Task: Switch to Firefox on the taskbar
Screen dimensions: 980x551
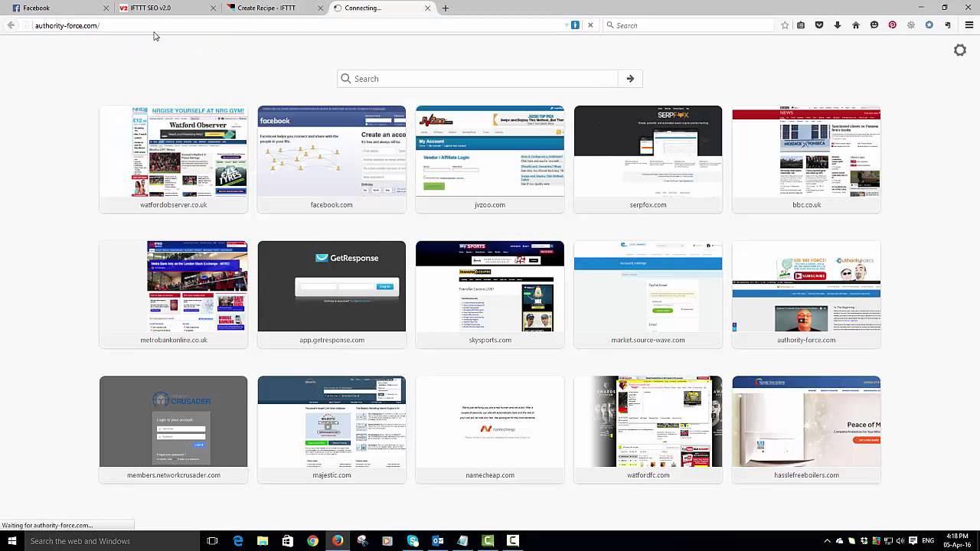Action: 338,541
